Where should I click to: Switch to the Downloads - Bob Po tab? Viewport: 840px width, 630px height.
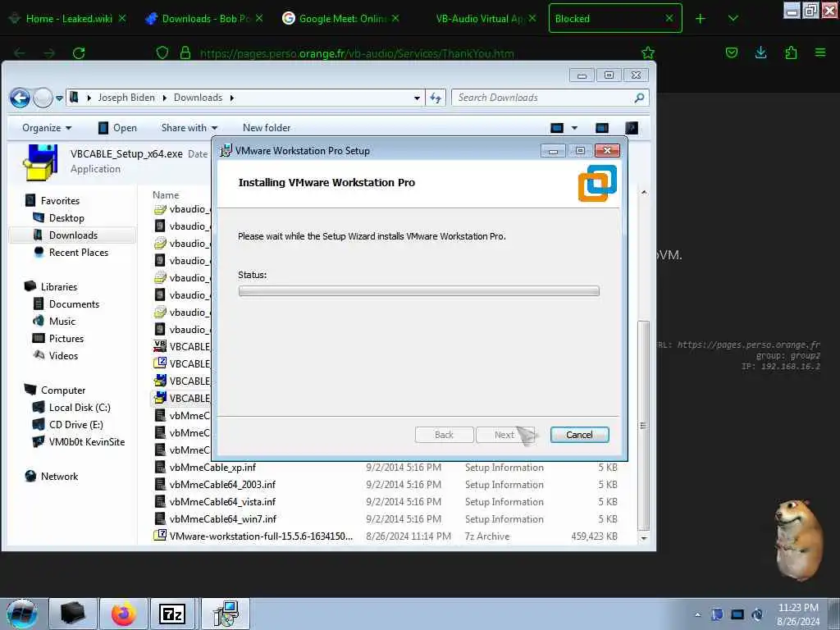(x=206, y=19)
